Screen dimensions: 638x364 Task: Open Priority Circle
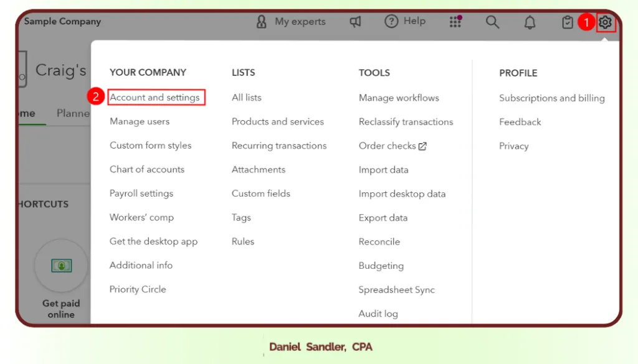coord(138,289)
